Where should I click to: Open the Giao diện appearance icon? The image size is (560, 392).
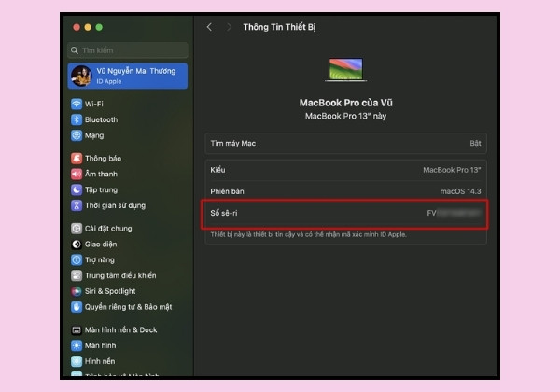pos(77,245)
